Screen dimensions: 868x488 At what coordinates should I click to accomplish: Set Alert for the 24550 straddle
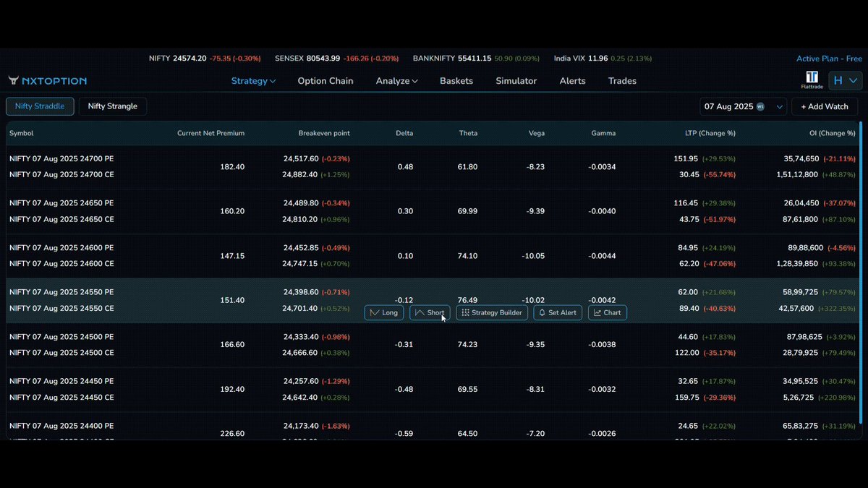558,312
